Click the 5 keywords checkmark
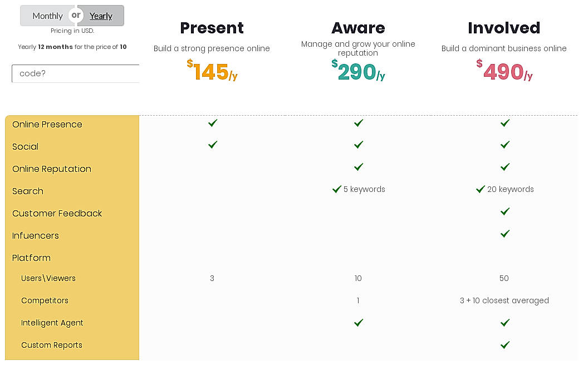 [337, 189]
